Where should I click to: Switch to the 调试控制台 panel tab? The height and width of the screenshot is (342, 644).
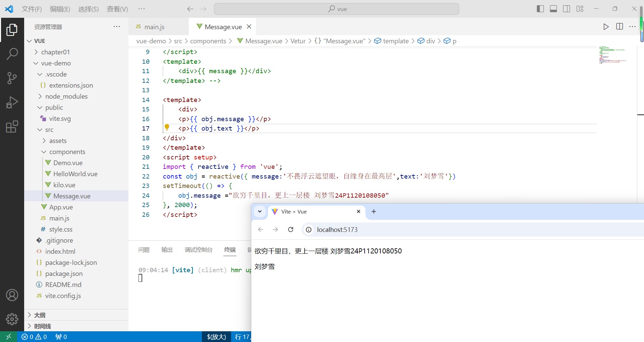199,250
